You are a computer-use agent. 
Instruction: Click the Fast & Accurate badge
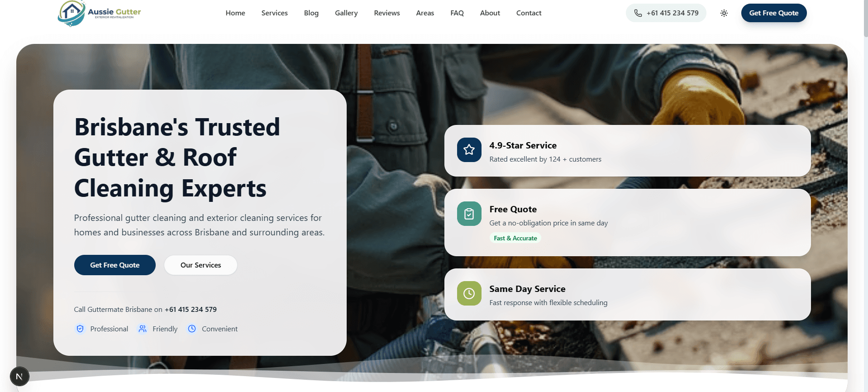pos(515,238)
